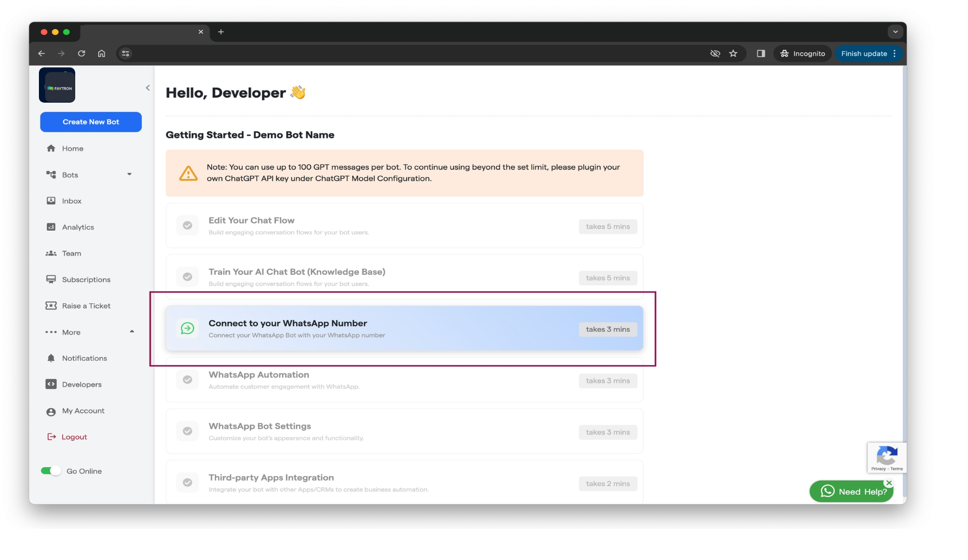Click the reCAPTCHA badge
This screenshot has width=968, height=560.
[887, 457]
